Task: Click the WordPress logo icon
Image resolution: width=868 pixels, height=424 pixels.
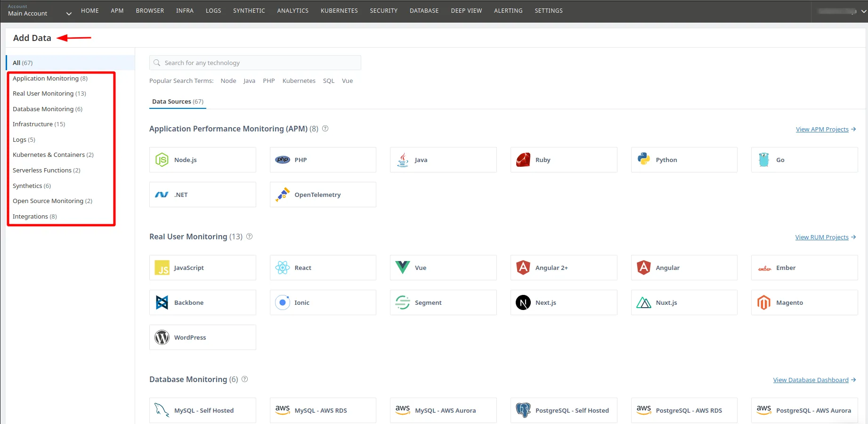Action: (x=162, y=337)
